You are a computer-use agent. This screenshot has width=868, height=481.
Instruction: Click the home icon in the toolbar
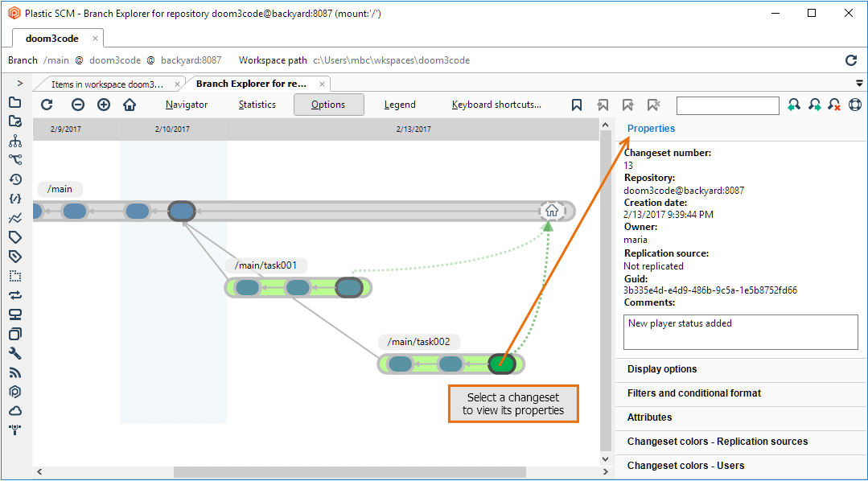130,105
